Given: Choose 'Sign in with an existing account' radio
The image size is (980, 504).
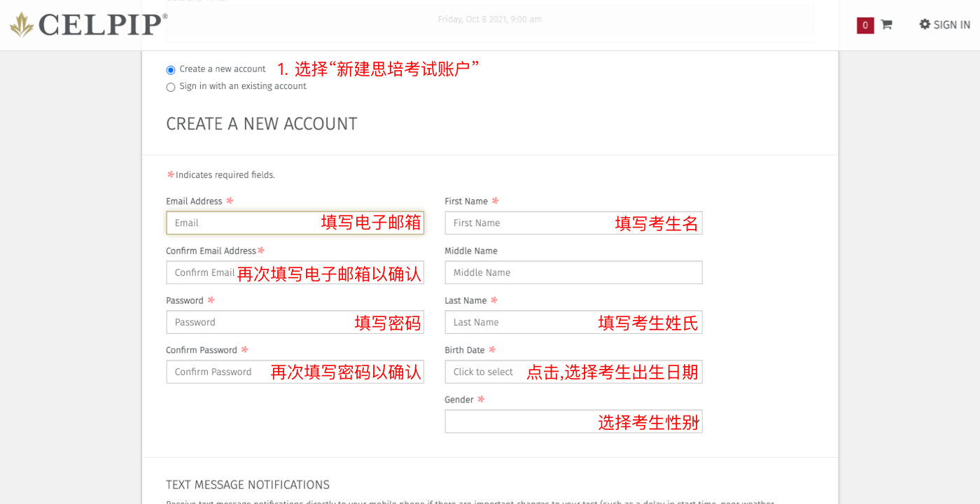Looking at the screenshot, I should point(171,87).
